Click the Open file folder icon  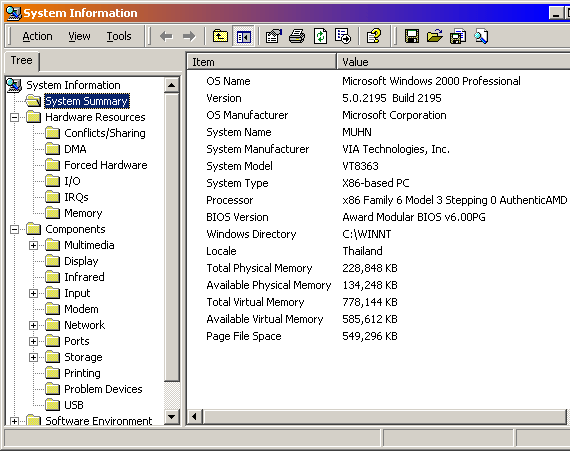[434, 36]
